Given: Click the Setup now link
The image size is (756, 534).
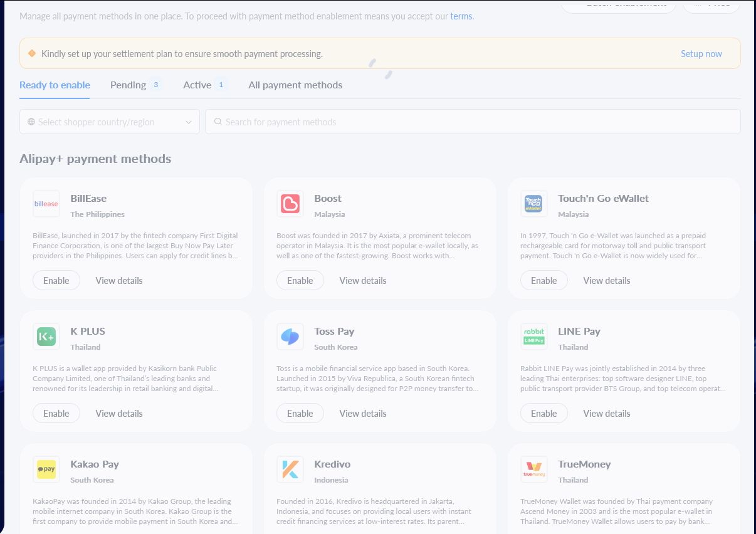Looking at the screenshot, I should pyautogui.click(x=701, y=54).
